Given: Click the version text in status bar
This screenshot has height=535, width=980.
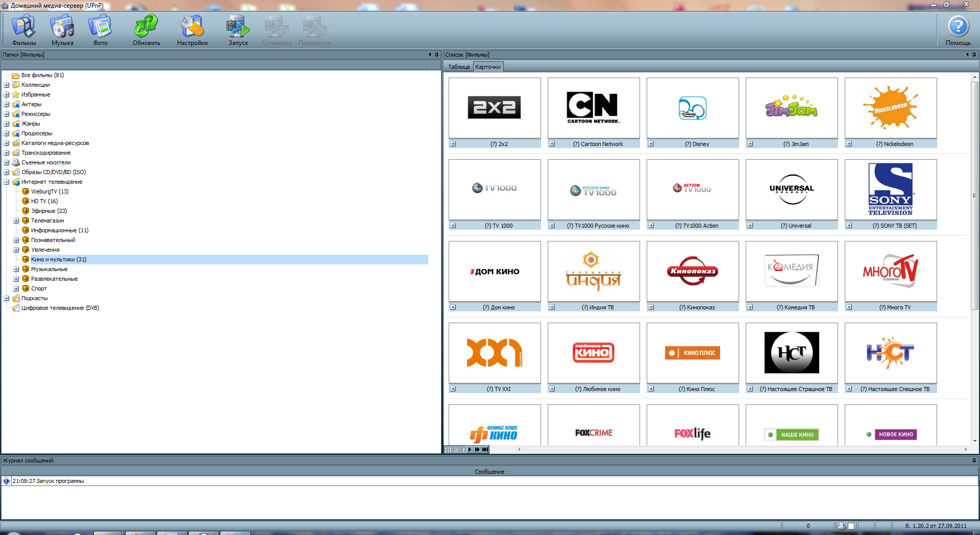Looking at the screenshot, I should [x=936, y=526].
